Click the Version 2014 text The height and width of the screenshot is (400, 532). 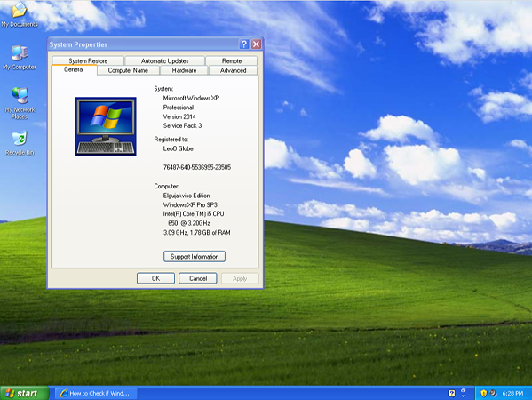(179, 116)
